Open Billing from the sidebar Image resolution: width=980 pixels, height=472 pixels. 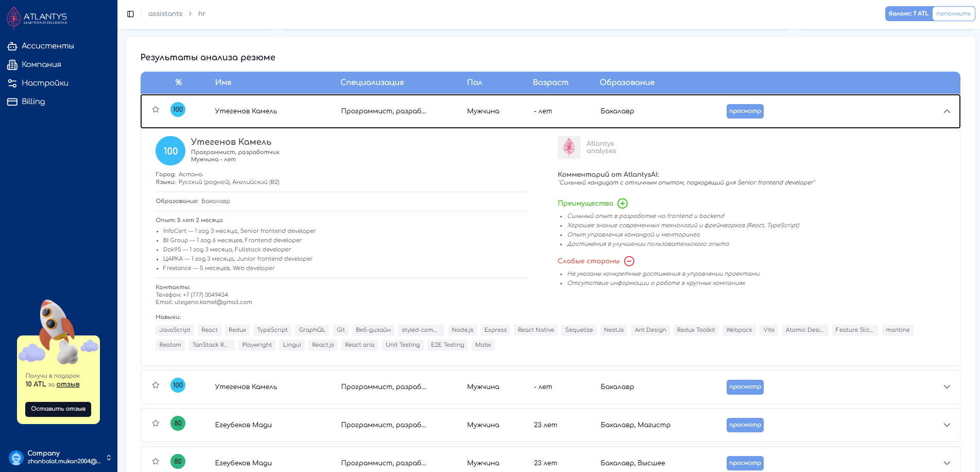click(33, 102)
